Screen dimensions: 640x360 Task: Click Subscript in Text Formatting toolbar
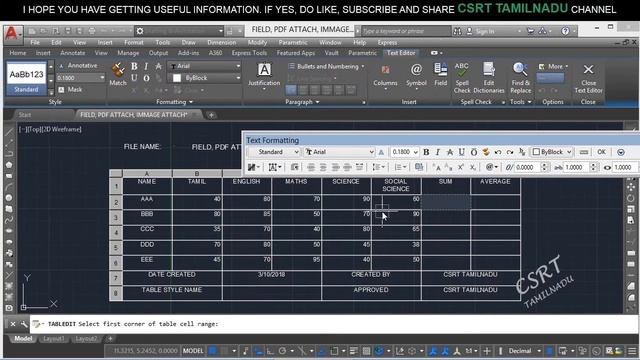[472, 167]
